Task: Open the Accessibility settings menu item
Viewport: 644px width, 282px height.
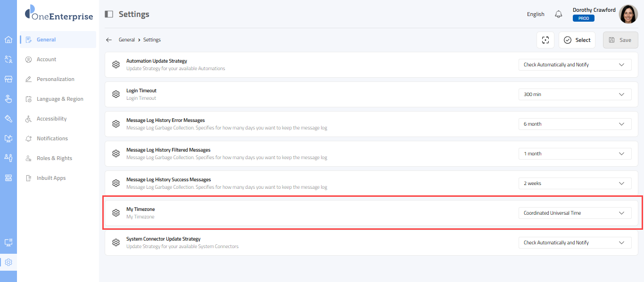Action: click(51, 119)
